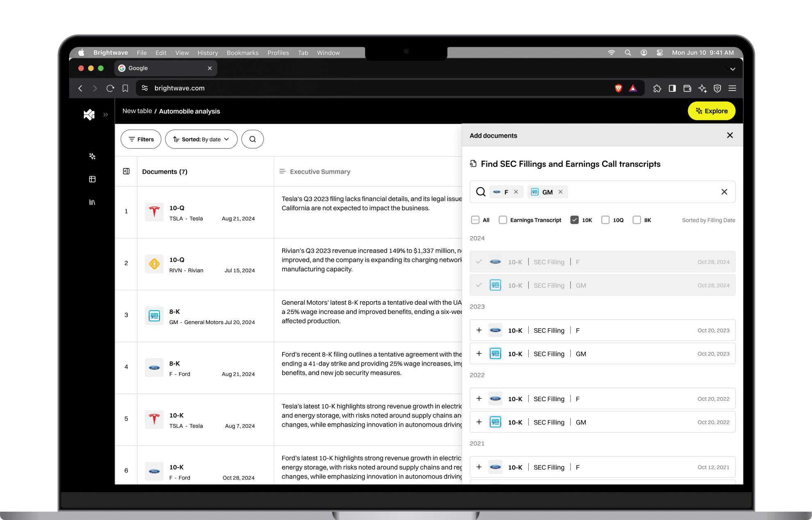
Task: Add the 2023 Ford 10-K filing
Action: 479,330
